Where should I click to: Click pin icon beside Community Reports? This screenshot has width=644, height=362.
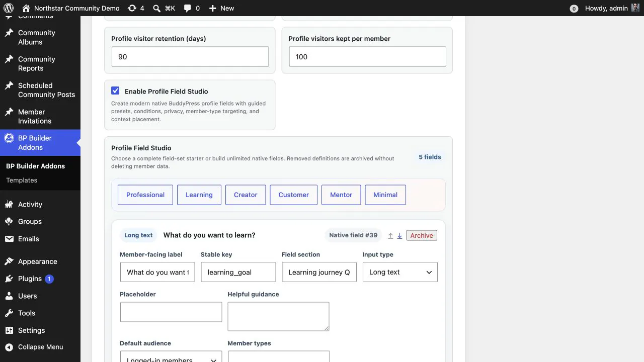coord(9,59)
